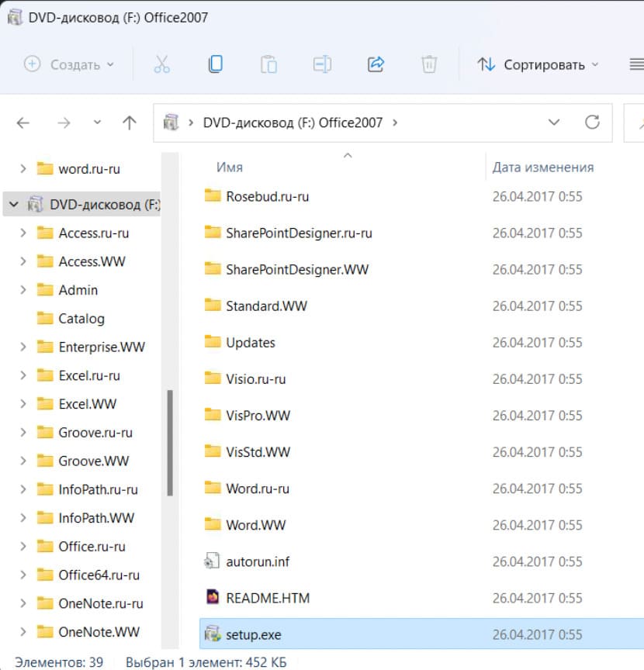Click the Paste icon in the toolbar
644x670 pixels.
(x=269, y=64)
